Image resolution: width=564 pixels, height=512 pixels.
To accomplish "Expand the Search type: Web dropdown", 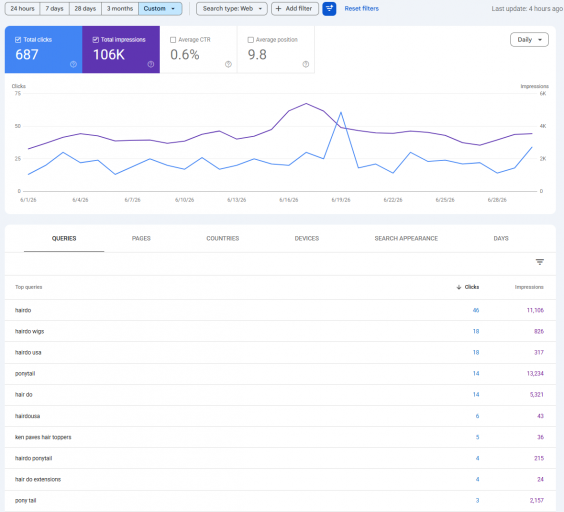I will tap(232, 9).
